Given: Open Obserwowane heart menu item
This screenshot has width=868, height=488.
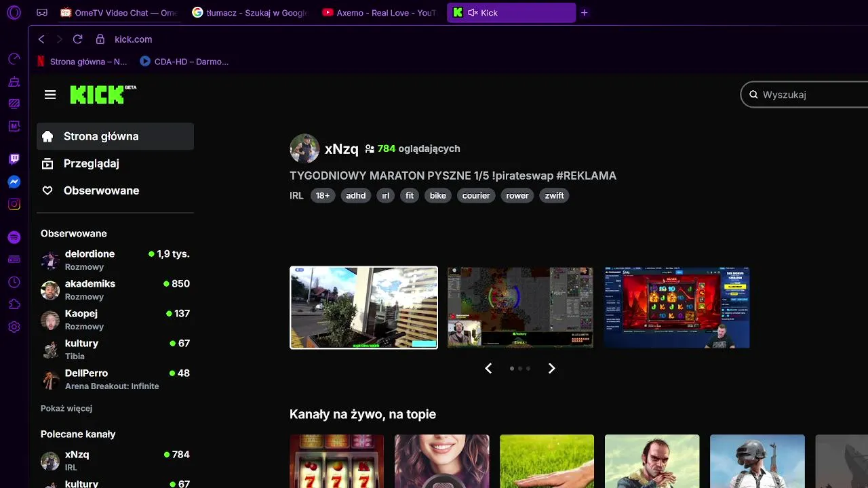Looking at the screenshot, I should pyautogui.click(x=115, y=190).
